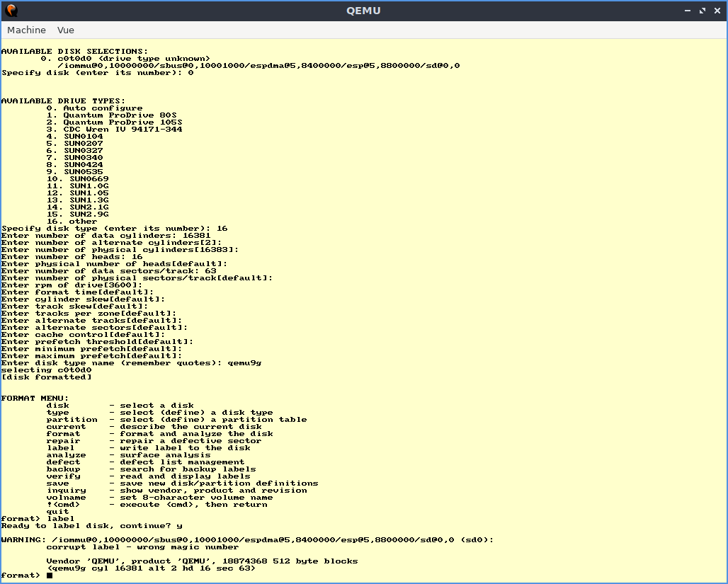
Task: Click the 'prefetch threshold[default]' line
Action: (x=97, y=342)
